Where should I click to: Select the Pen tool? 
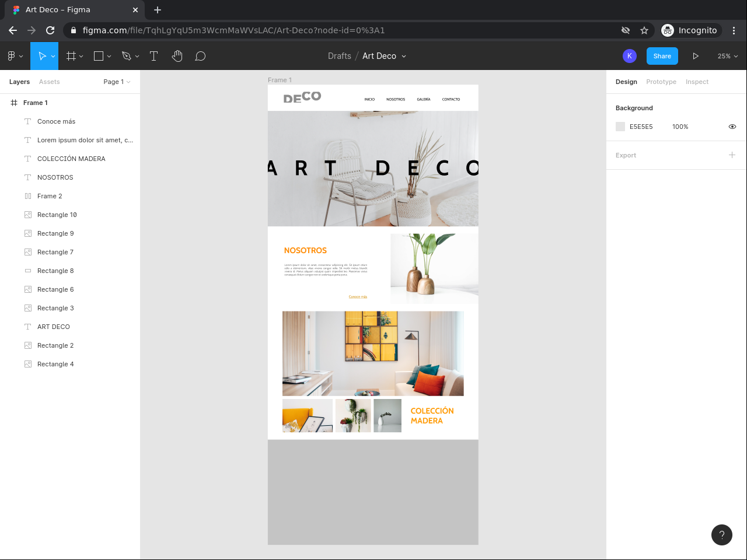[x=126, y=56]
